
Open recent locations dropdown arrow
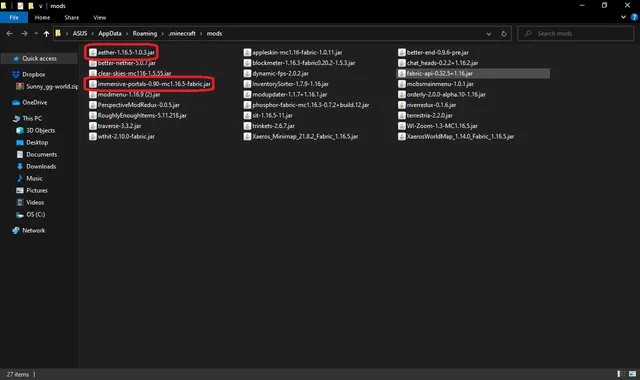coord(36,33)
